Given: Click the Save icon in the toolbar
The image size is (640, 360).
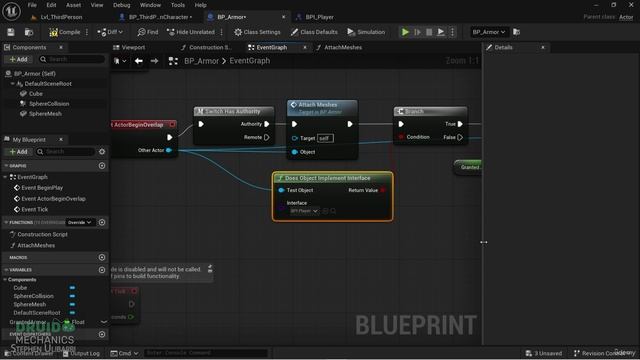Looking at the screenshot, I should 11,32.
